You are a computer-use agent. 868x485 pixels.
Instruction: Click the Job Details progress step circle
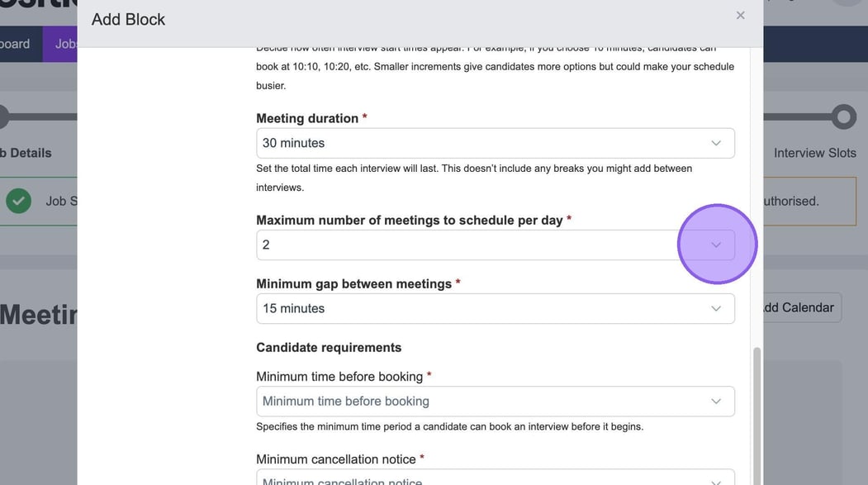point(2,116)
